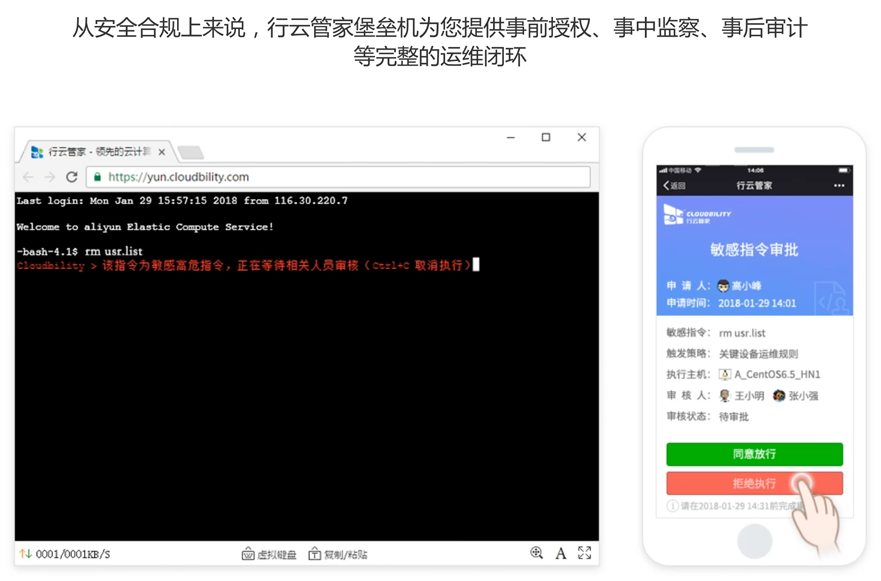Click the 行云管家 tab favicon
The image size is (881, 581).
(37, 152)
